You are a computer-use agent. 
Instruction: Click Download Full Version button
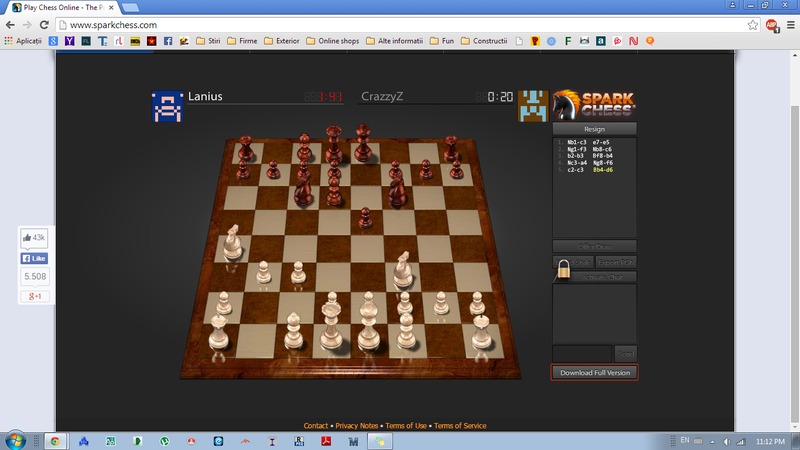594,373
